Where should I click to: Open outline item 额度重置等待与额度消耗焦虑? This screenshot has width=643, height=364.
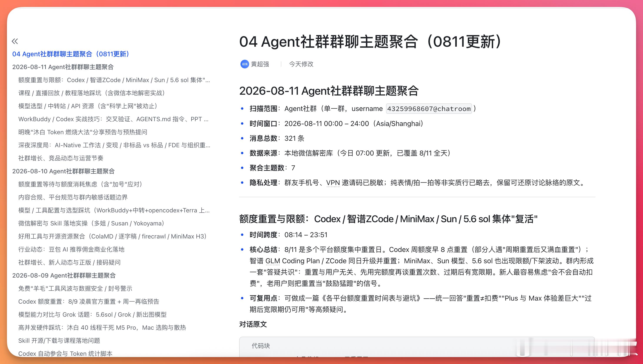click(81, 184)
